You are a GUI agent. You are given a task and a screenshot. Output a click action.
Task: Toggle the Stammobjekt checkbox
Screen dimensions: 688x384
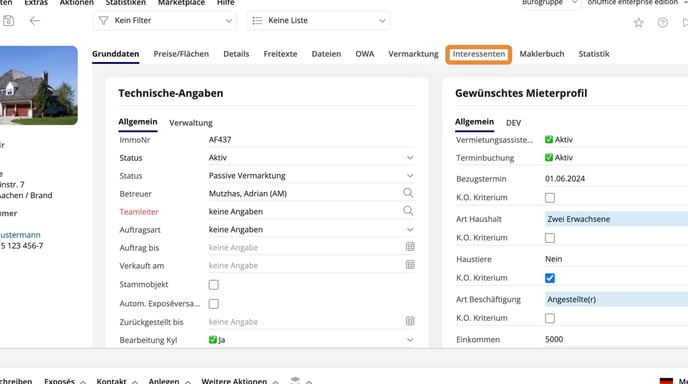pos(214,285)
